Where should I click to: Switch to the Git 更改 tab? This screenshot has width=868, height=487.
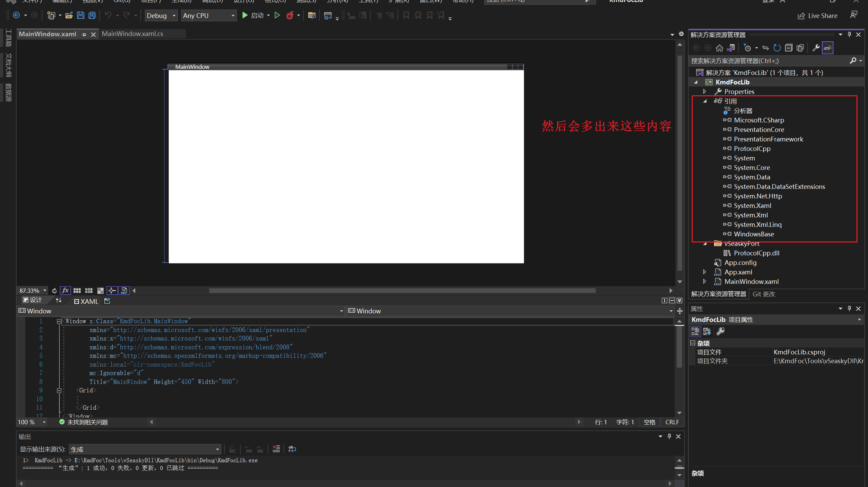[764, 294]
